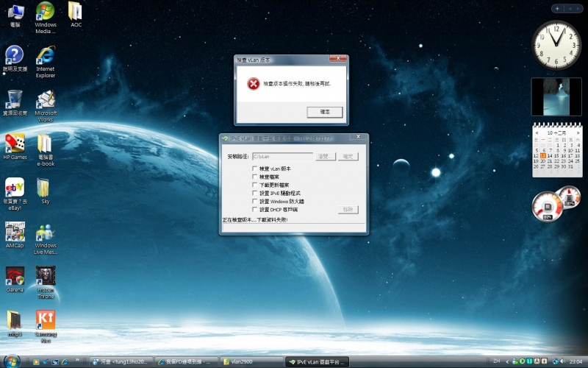
Task: Click the sidebar add gadget plus button
Action: coord(557,8)
